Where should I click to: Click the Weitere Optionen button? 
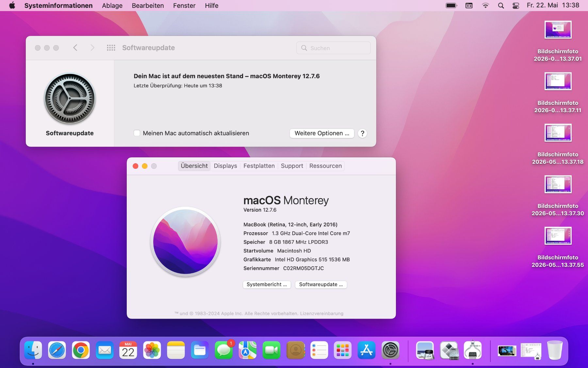[x=322, y=133]
